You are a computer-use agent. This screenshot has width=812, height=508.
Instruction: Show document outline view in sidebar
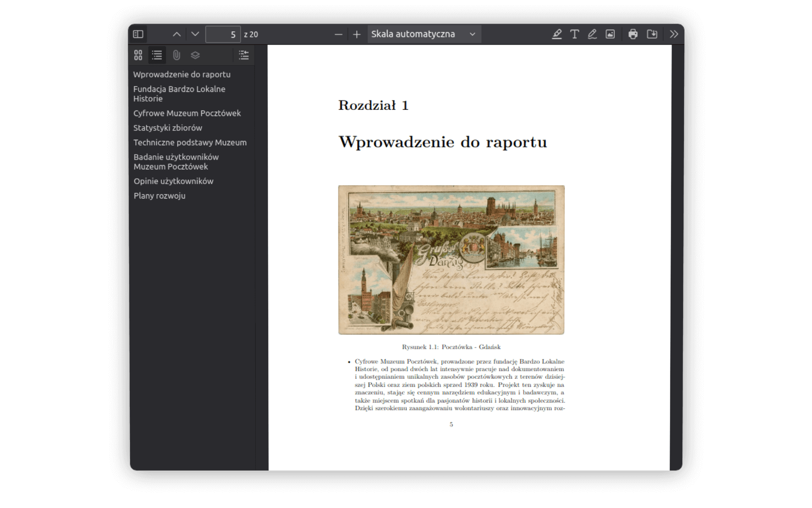coord(157,55)
